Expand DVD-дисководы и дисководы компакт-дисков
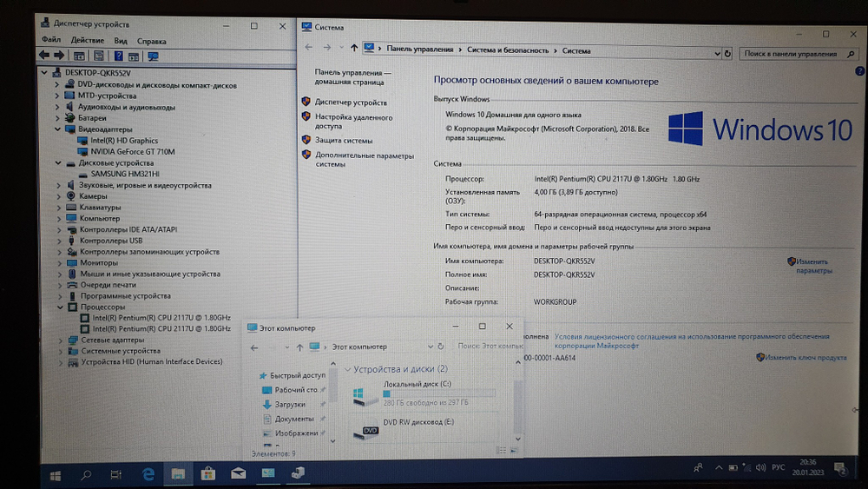The width and height of the screenshot is (868, 489). pyautogui.click(x=57, y=85)
